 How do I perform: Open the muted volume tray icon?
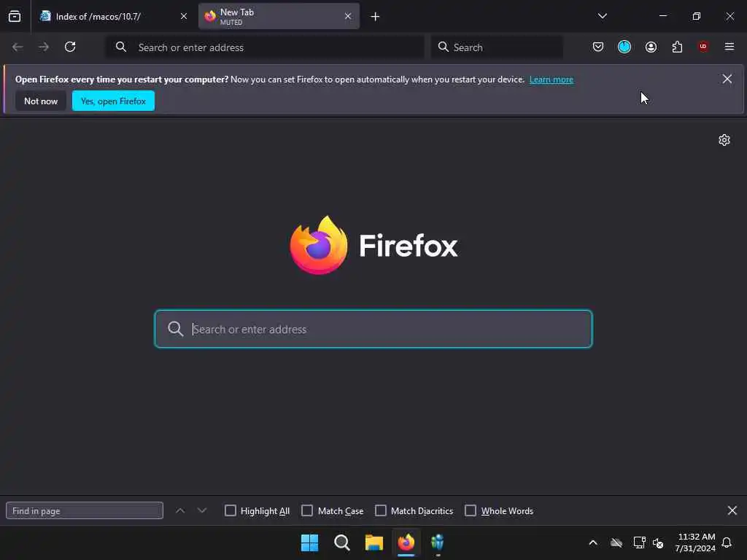658,542
